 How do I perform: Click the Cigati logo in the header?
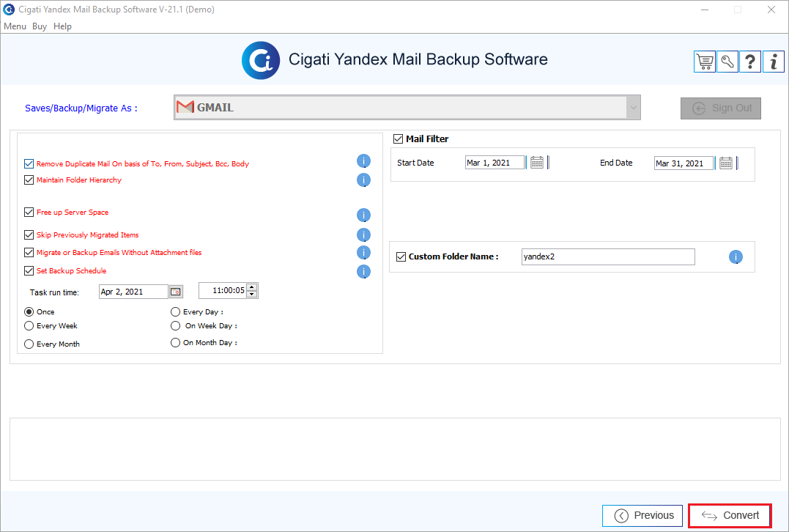261,60
